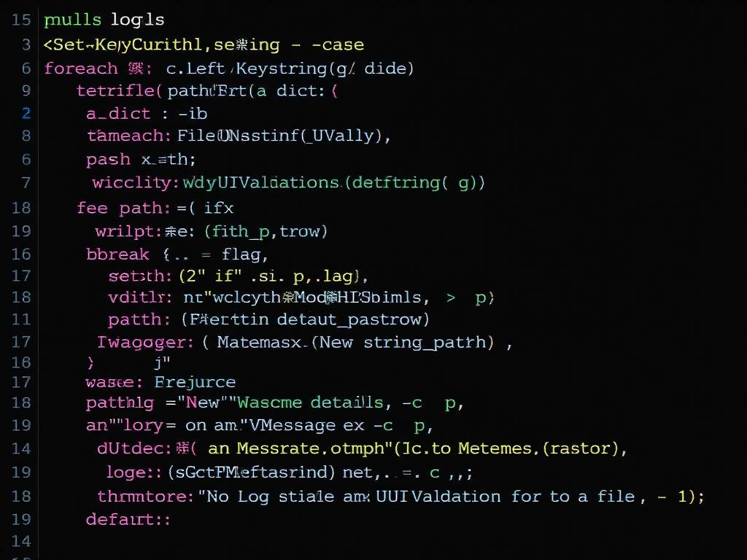The height and width of the screenshot is (560, 747).
Task: Click the line number 15 beside 'mulls logls'
Action: tap(21, 20)
